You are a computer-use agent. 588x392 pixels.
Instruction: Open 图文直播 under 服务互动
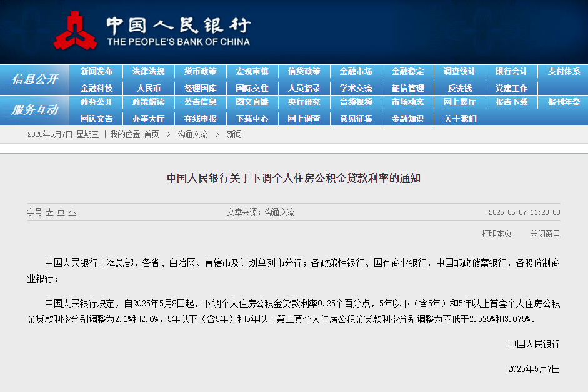point(252,102)
